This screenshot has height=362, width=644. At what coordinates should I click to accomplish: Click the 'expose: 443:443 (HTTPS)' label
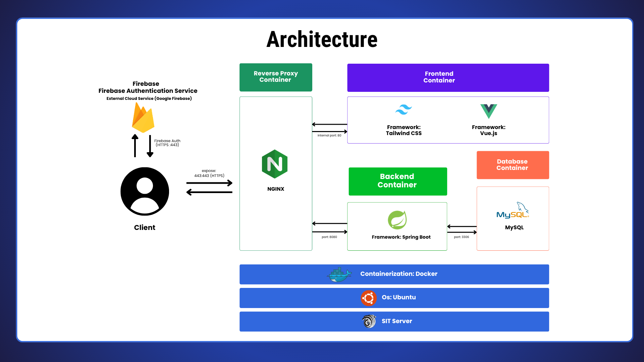tap(209, 173)
